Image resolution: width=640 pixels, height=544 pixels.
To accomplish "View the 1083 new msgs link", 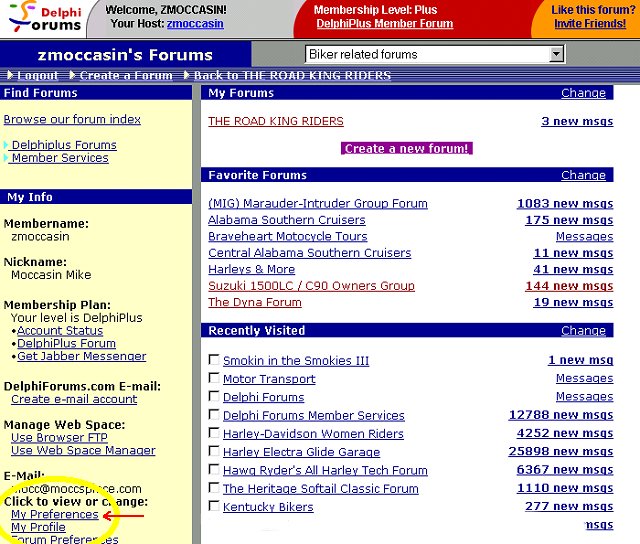I will (x=565, y=203).
